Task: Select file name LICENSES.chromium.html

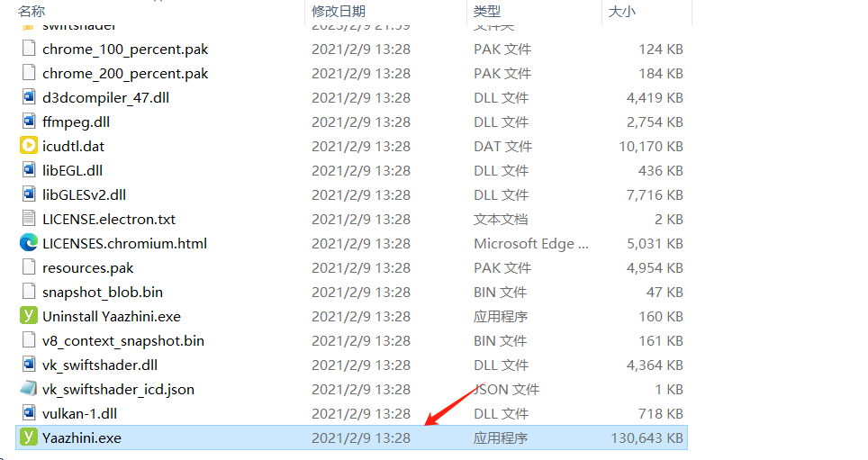Action: point(124,244)
